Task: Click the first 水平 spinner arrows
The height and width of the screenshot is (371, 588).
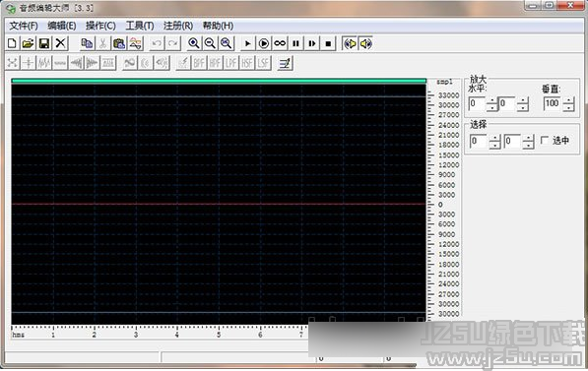Action: [492, 103]
